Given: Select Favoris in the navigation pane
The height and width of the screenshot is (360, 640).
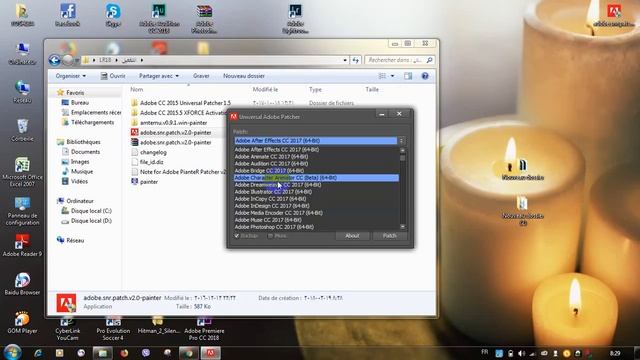Looking at the screenshot, I should 75,93.
